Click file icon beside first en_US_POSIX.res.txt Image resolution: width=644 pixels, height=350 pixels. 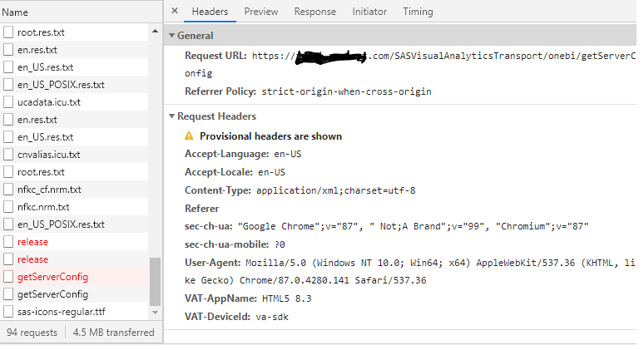[8, 85]
